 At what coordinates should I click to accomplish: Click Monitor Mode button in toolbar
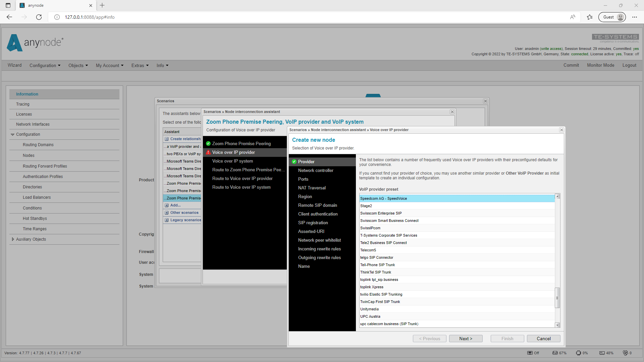[x=600, y=65]
